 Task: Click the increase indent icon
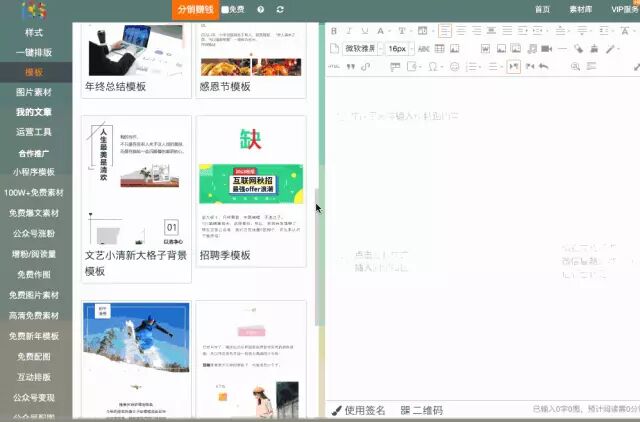(x=524, y=31)
